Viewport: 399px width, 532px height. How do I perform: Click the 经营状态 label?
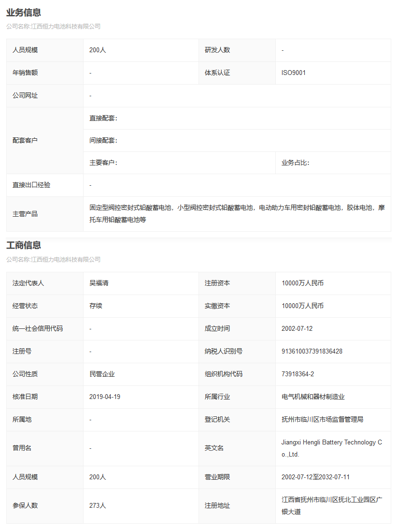[x=25, y=306]
